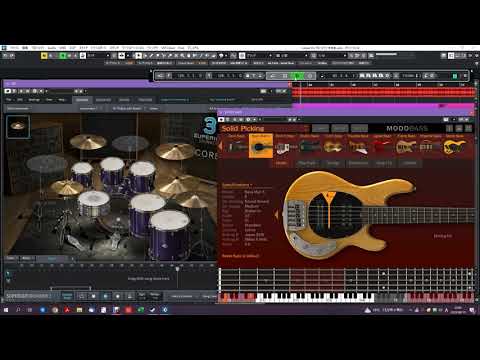Screen dimensions: 480x360
Task: Click the Solid Picking preset name in MODO BASS
Action: pos(243,128)
